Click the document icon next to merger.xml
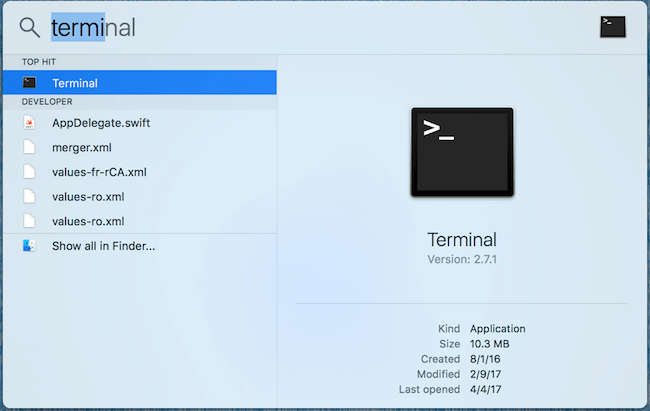 coord(30,148)
